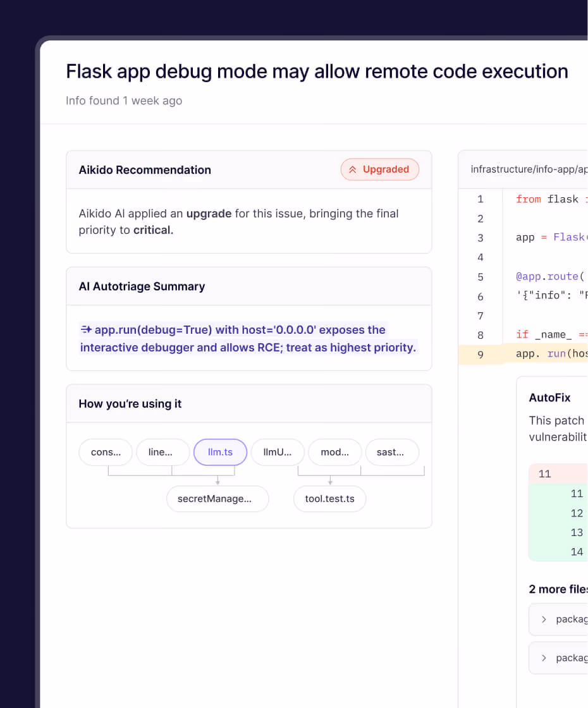Click the app.run(debug=True) autotriage summary text
The height and width of the screenshot is (708, 588).
tap(248, 339)
